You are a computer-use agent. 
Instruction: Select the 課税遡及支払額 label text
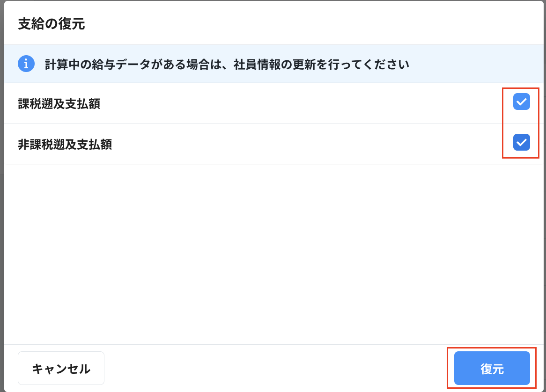click(59, 104)
